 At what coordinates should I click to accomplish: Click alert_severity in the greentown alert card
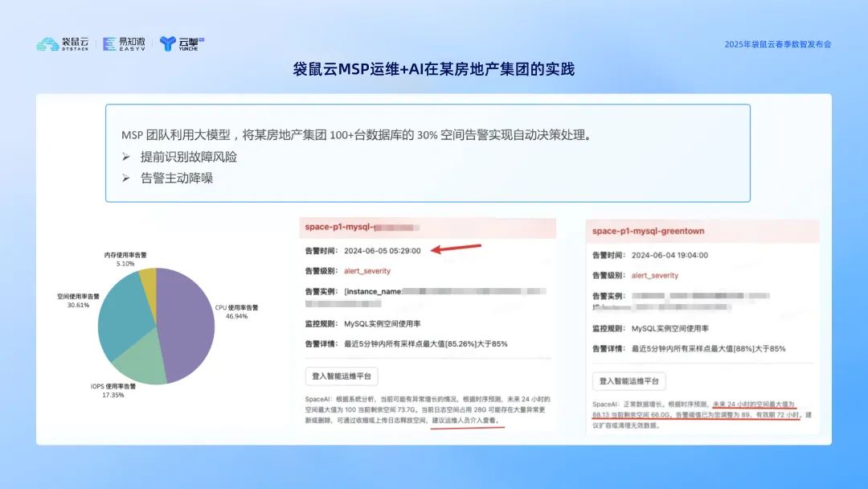point(654,275)
